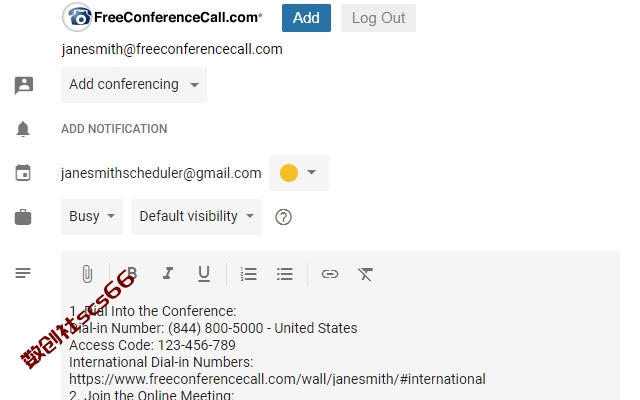
Task: Click the attachment paperclip icon
Action: pos(87,274)
